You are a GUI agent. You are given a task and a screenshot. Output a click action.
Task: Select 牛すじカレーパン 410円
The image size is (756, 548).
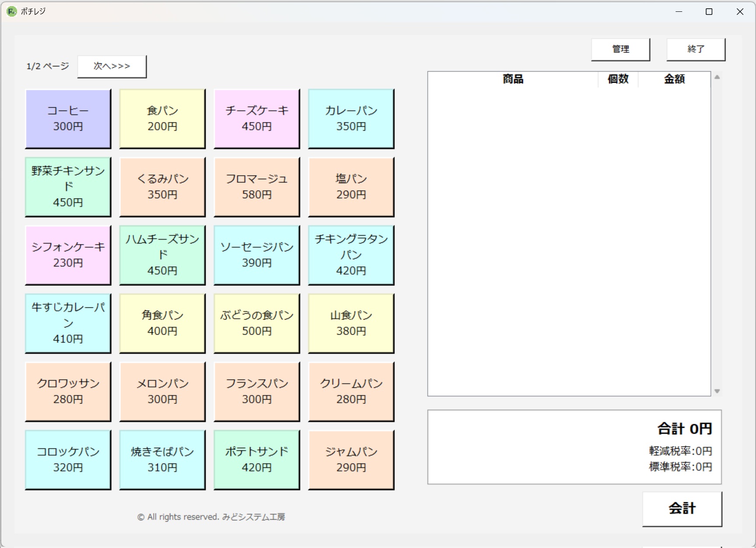(68, 323)
